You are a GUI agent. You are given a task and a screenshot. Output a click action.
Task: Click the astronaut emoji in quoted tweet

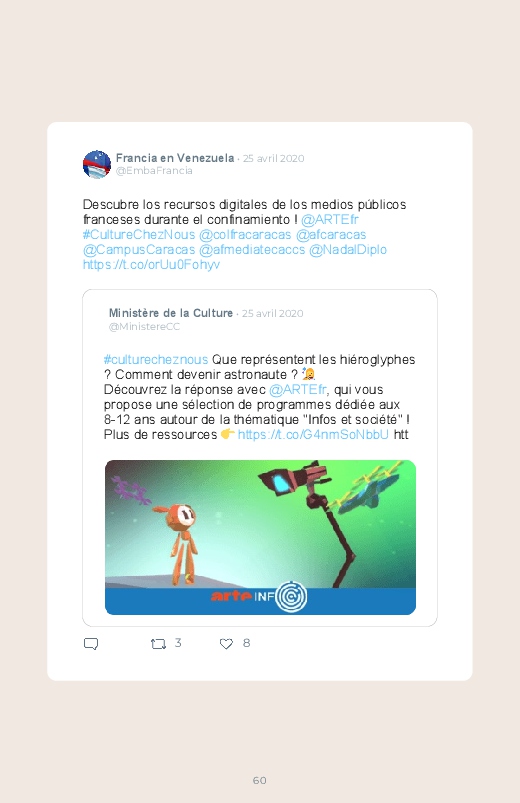[308, 374]
